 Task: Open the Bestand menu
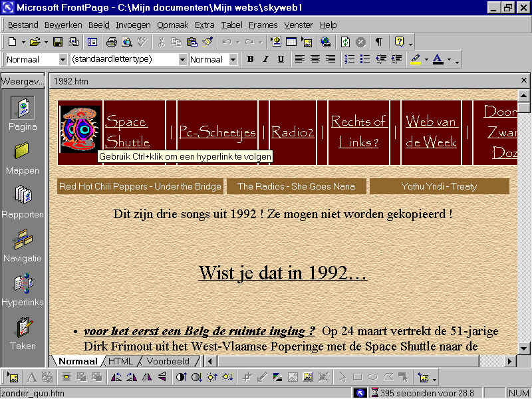click(x=23, y=25)
